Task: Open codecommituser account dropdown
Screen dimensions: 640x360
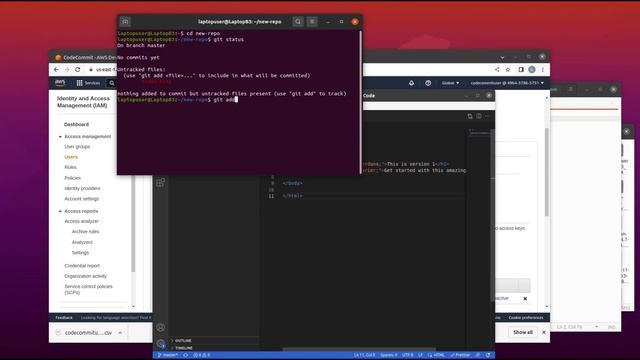Action: coord(507,83)
